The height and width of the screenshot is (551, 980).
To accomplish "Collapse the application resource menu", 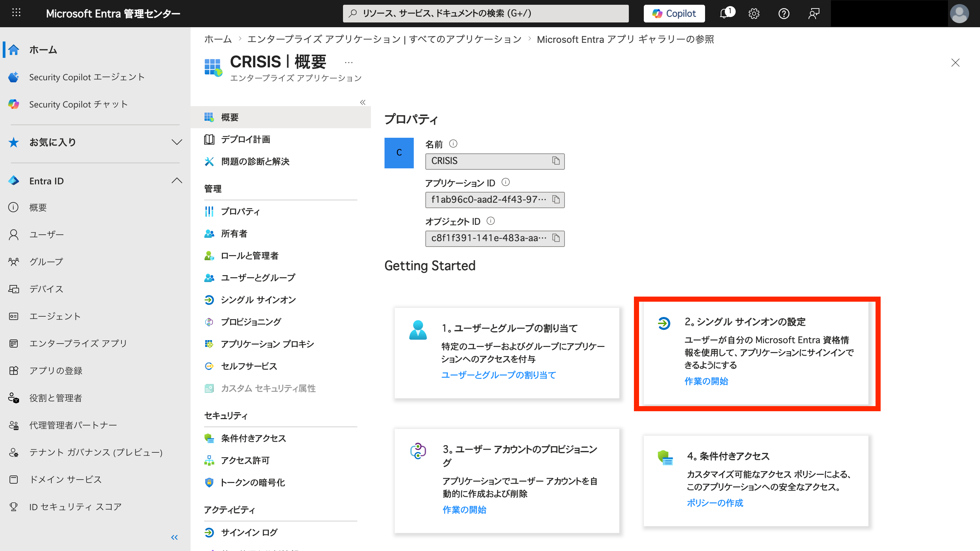I will tap(362, 102).
